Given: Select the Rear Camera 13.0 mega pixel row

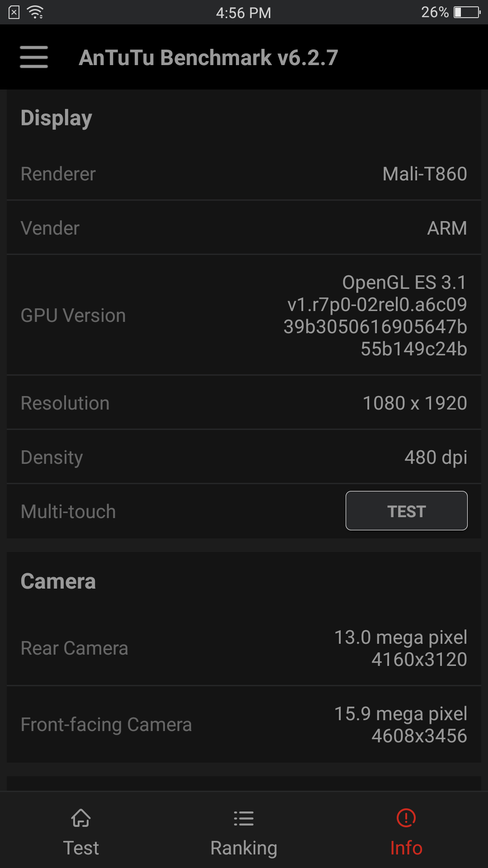Looking at the screenshot, I should click(244, 648).
